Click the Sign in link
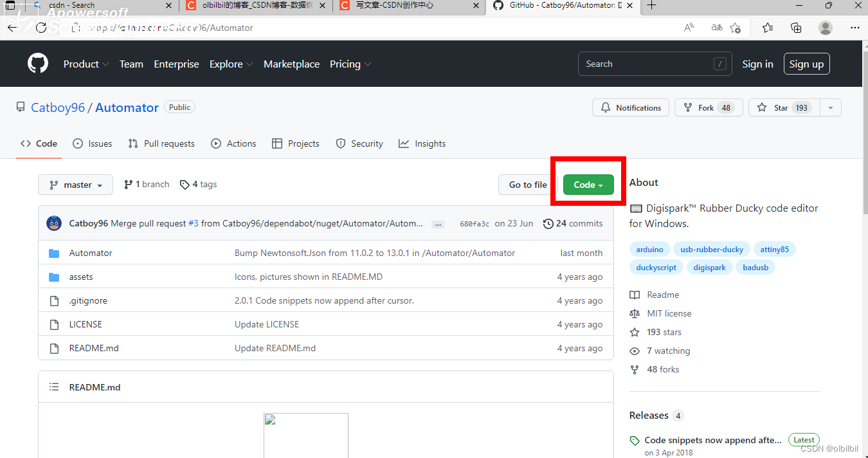 (x=757, y=64)
